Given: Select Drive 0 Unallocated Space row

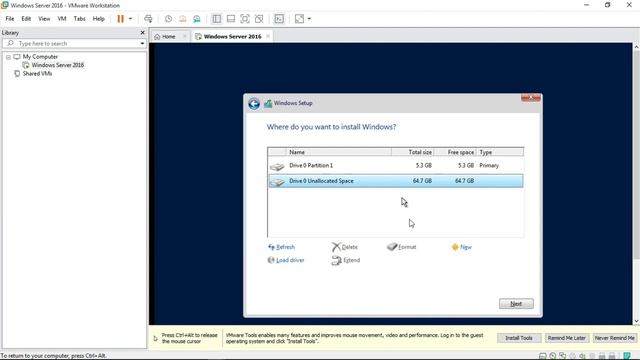Looking at the screenshot, I should [x=396, y=181].
